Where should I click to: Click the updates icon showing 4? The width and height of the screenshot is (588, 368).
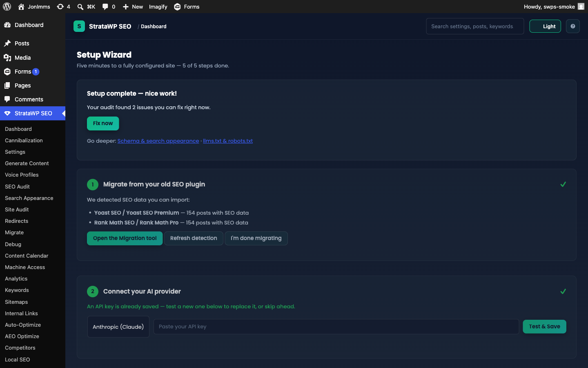coord(60,7)
